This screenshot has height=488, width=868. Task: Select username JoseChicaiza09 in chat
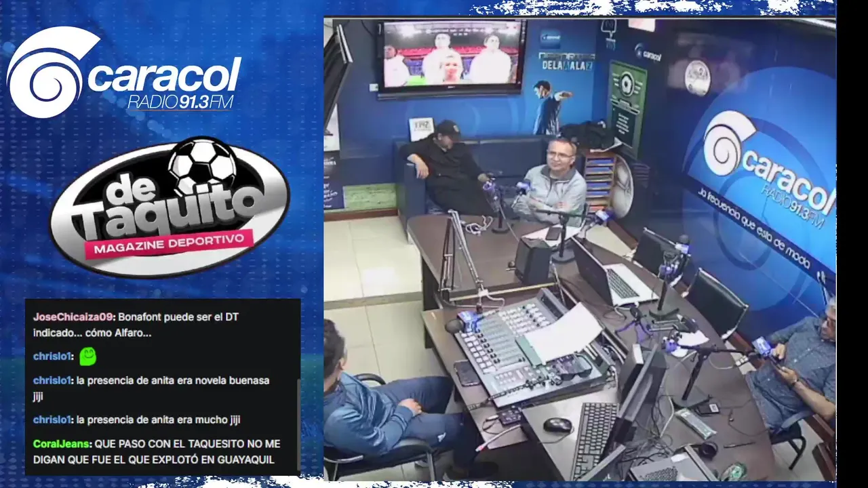click(73, 317)
